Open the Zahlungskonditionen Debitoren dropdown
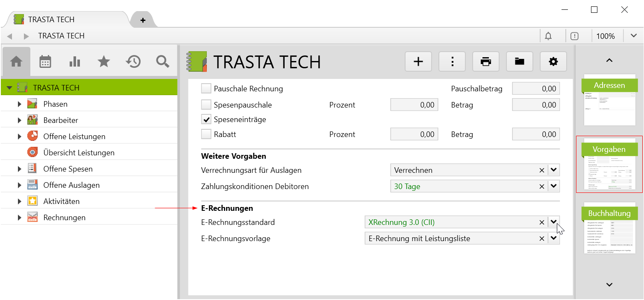Image resolution: width=644 pixels, height=300 pixels. [554, 186]
